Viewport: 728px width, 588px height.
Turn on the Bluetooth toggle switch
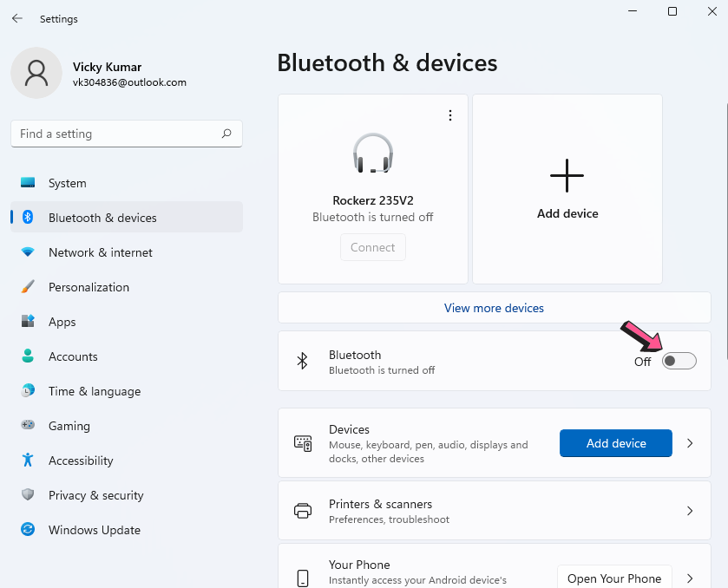click(679, 361)
